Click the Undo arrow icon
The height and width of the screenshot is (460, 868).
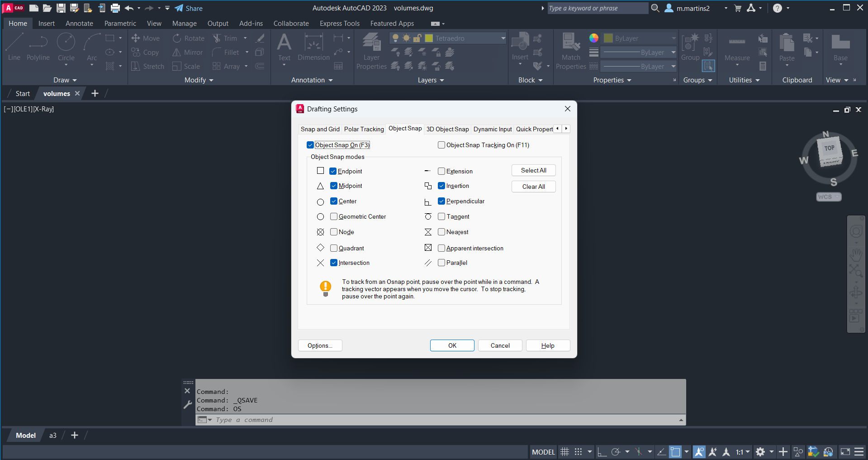129,8
